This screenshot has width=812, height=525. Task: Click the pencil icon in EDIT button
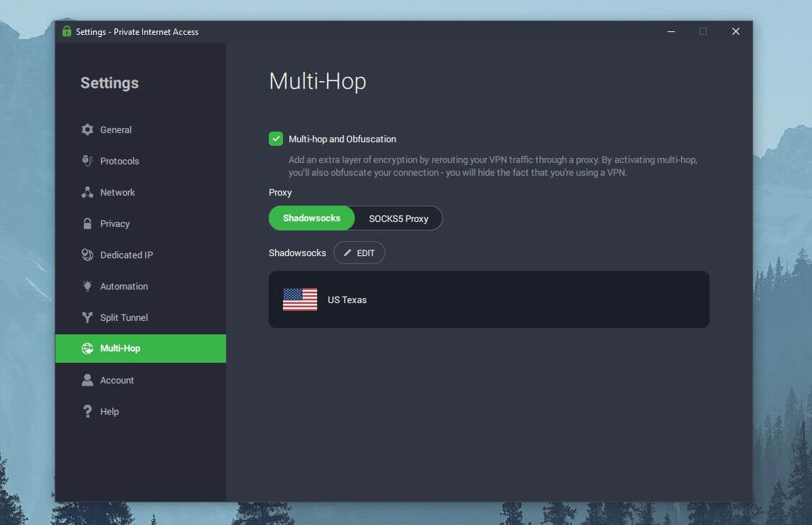(x=348, y=253)
